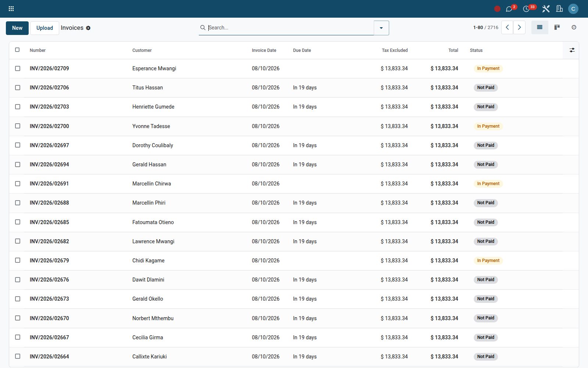Click customer Marcellin Phiri

[149, 203]
